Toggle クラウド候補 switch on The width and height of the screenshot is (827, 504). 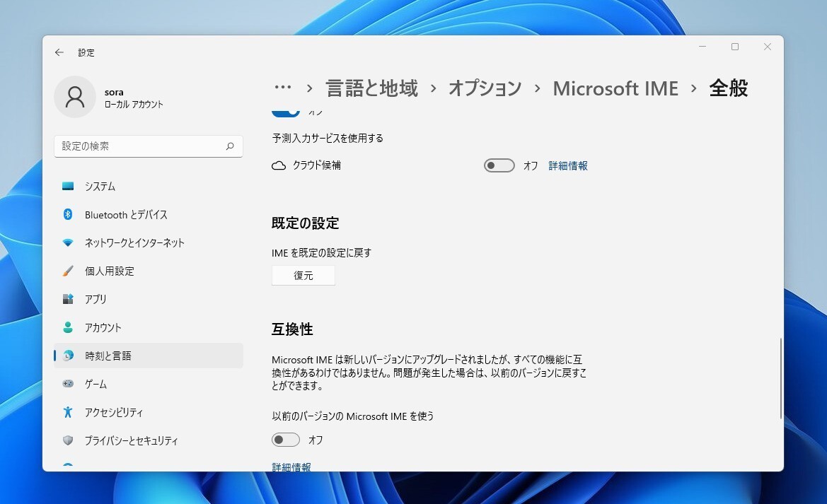(x=499, y=166)
